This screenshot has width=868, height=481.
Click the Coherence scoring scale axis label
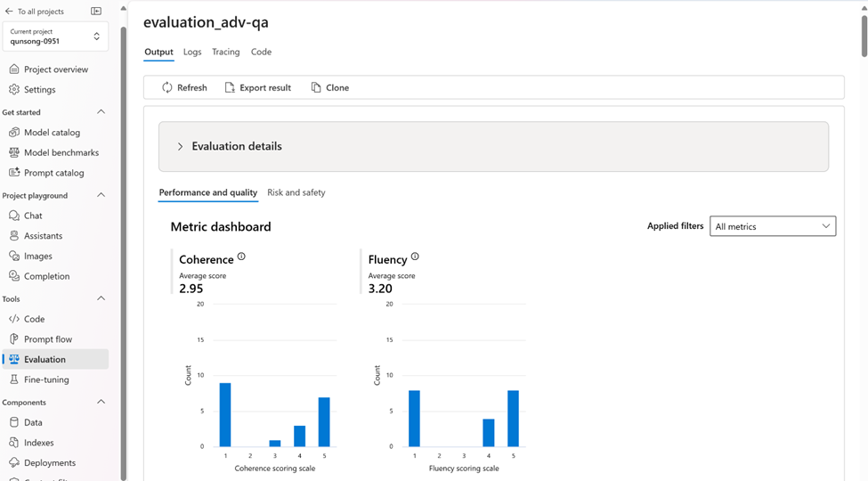point(275,469)
